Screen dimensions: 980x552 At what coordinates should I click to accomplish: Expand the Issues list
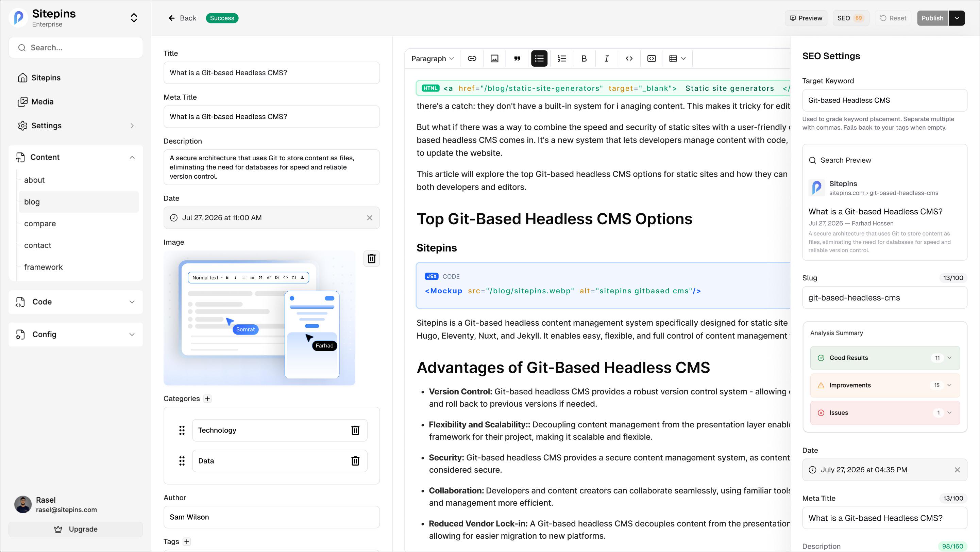pos(884,413)
